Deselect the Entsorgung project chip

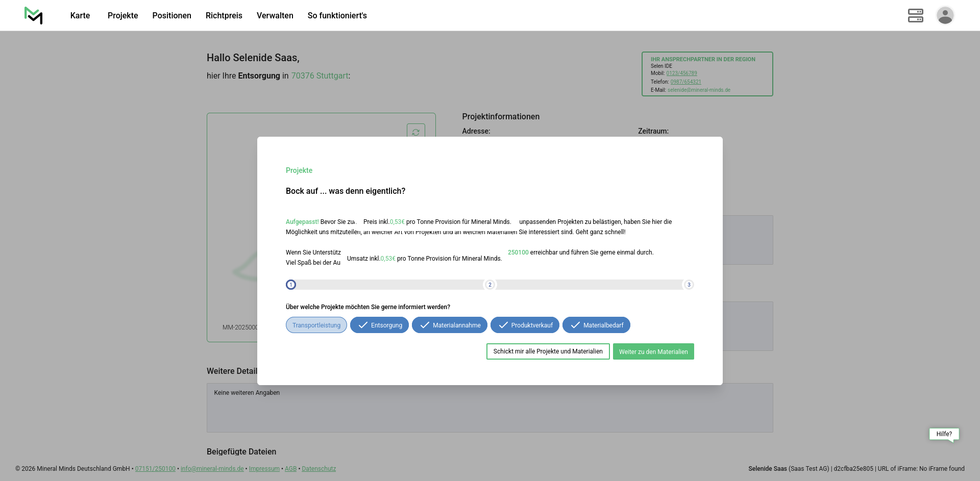[379, 325]
